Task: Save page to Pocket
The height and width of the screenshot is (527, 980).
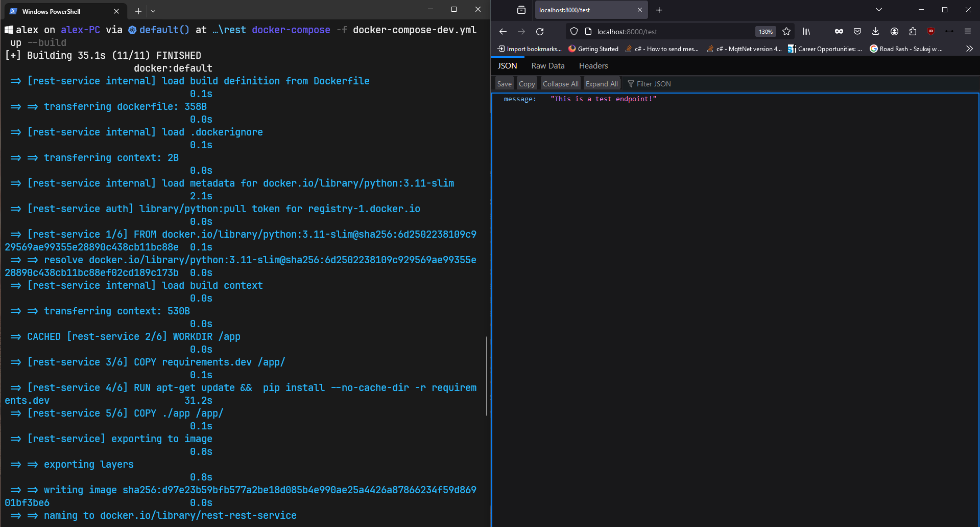Action: 857,32
